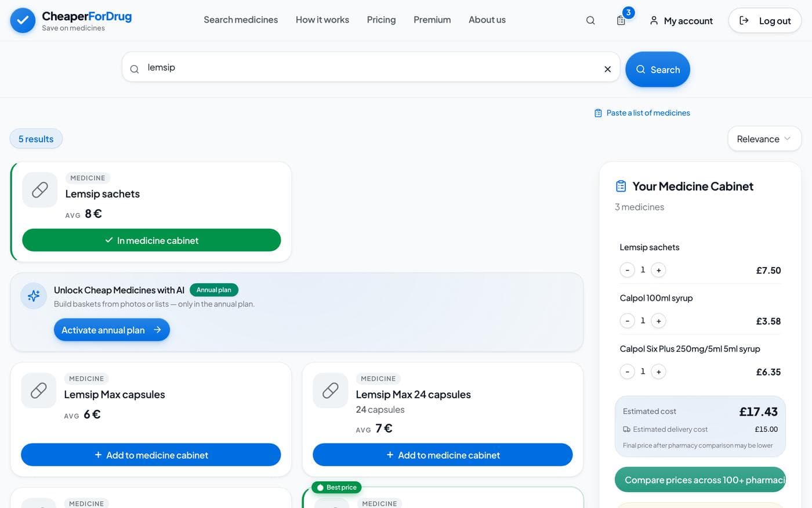Open How it works page
812x508 pixels.
pos(322,20)
